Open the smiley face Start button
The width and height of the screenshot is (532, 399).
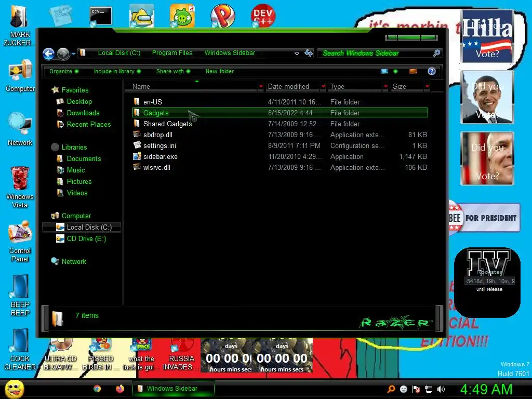(14, 389)
